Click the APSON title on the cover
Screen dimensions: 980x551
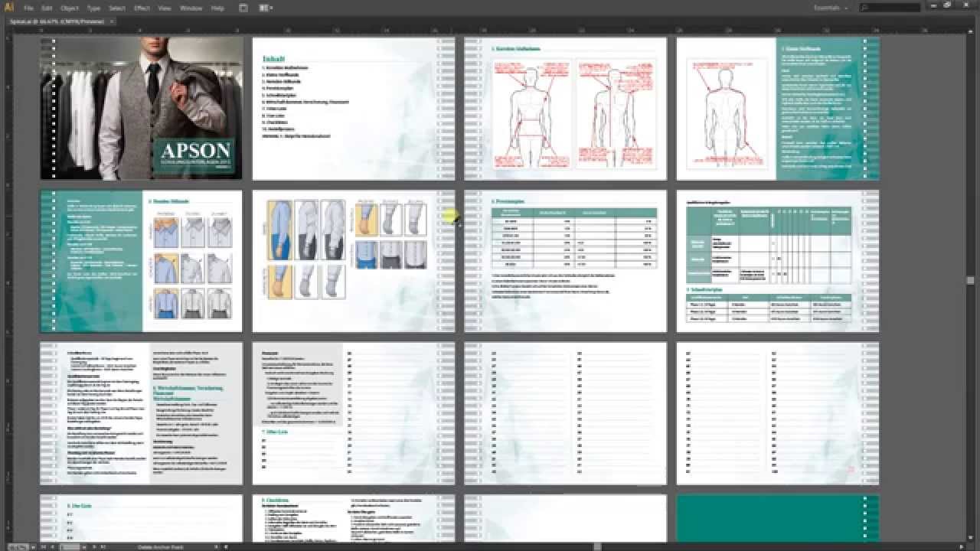(194, 152)
